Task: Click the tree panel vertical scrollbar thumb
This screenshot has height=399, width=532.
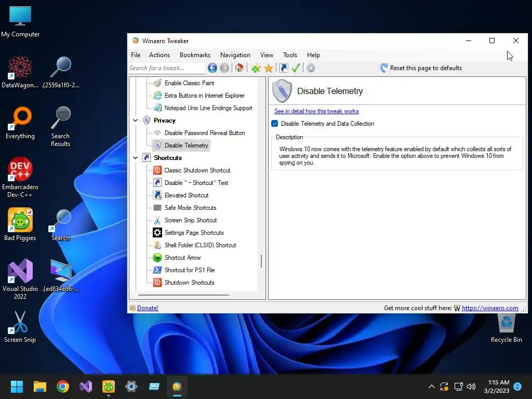Action: coord(261,261)
